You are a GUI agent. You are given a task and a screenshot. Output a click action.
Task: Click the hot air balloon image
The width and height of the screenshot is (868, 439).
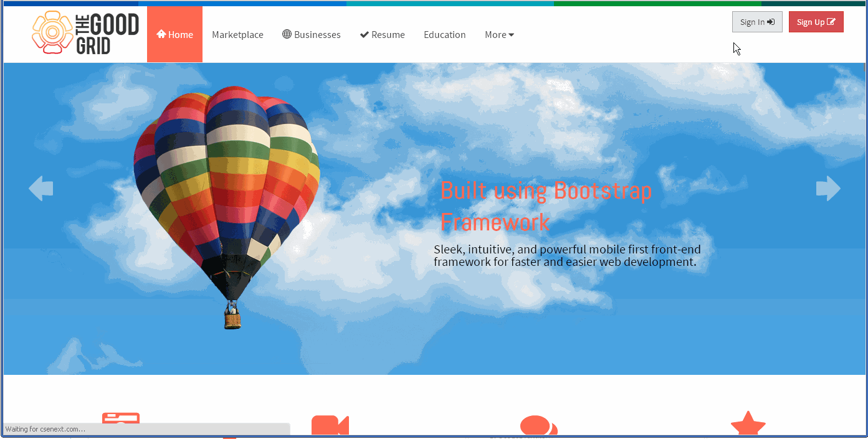click(x=226, y=207)
